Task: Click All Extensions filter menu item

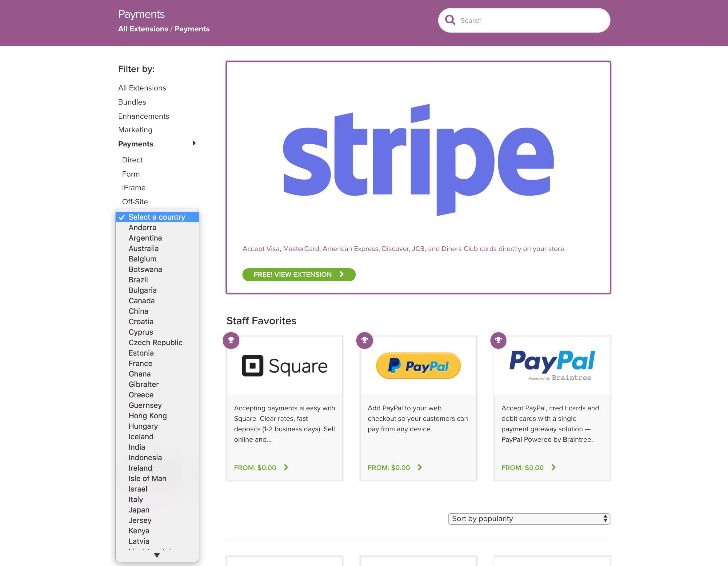Action: click(x=142, y=87)
